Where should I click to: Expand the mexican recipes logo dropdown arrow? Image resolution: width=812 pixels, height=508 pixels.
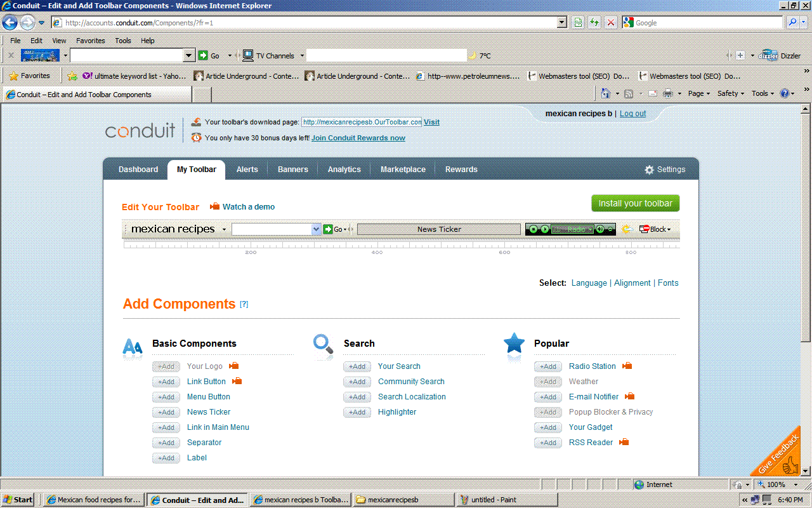(x=224, y=229)
